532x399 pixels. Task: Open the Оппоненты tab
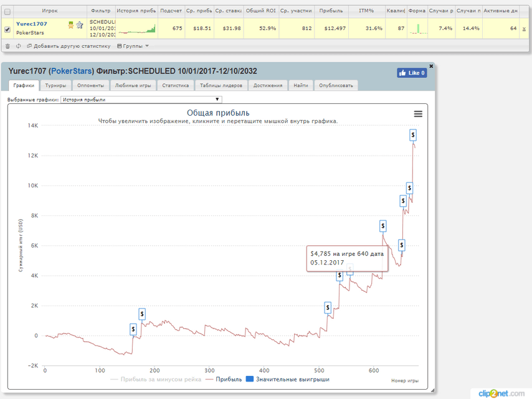(x=90, y=85)
